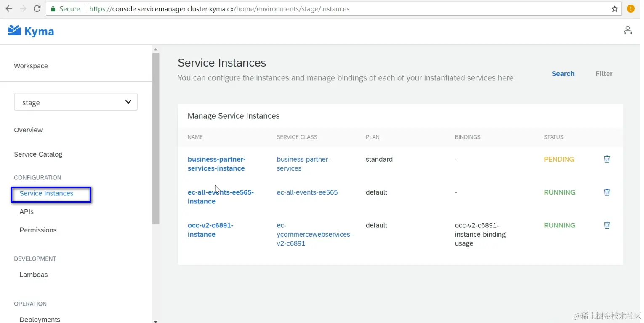Click trash icon for ec-all-events-ee565-instance
This screenshot has width=644, height=323.
[x=607, y=192]
